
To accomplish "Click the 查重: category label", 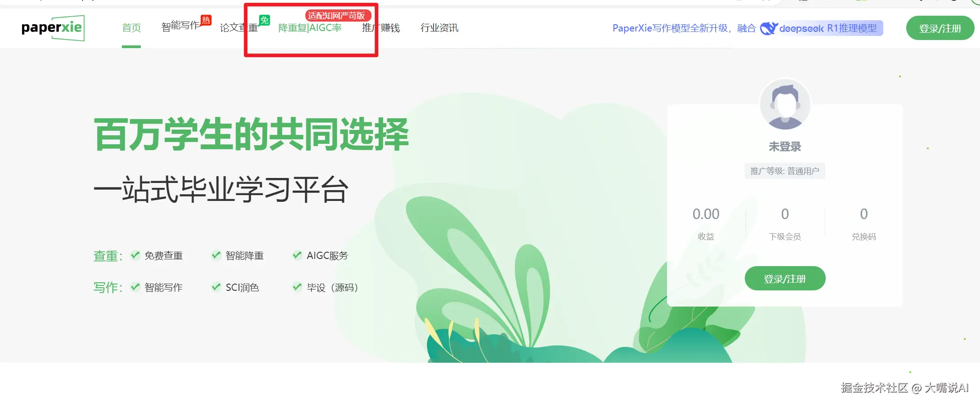I will point(108,256).
